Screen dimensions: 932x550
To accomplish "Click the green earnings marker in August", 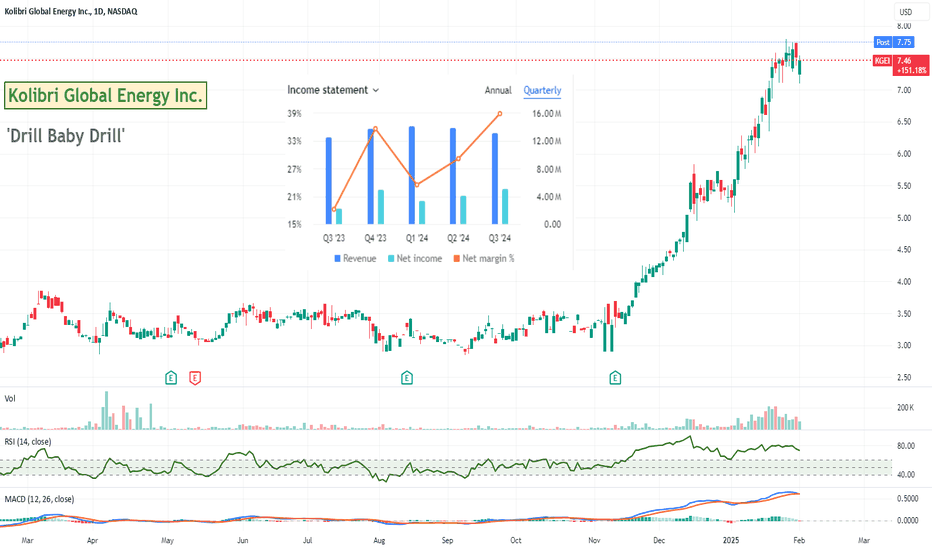I will [x=407, y=378].
